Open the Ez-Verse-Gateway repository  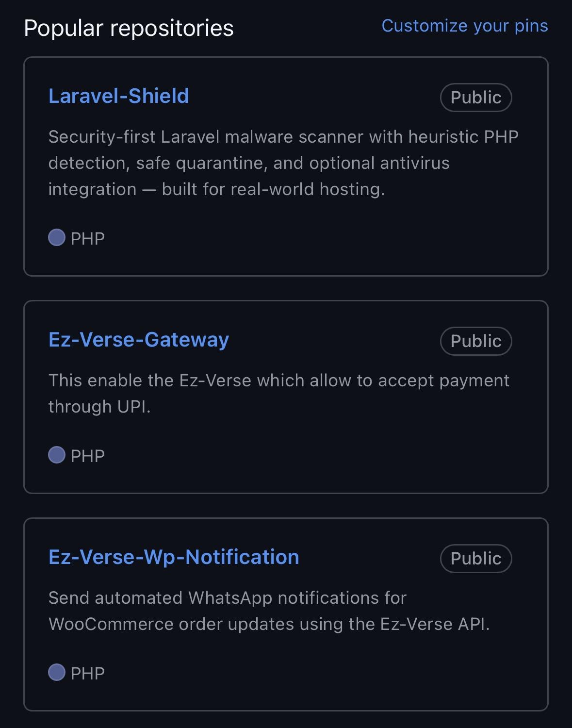pyautogui.click(x=139, y=340)
